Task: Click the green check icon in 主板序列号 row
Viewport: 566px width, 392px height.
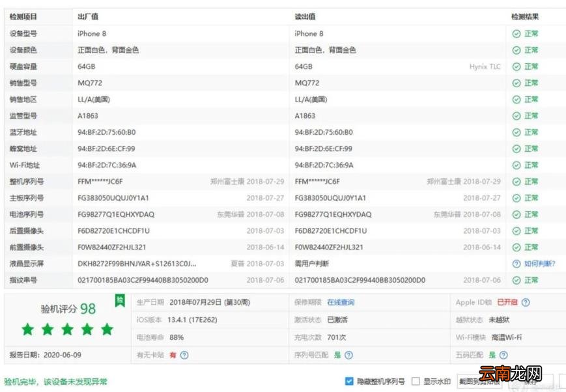Action: click(x=516, y=198)
